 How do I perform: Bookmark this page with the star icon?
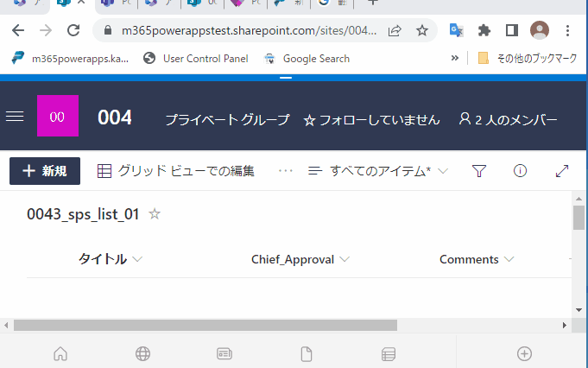[x=421, y=30]
